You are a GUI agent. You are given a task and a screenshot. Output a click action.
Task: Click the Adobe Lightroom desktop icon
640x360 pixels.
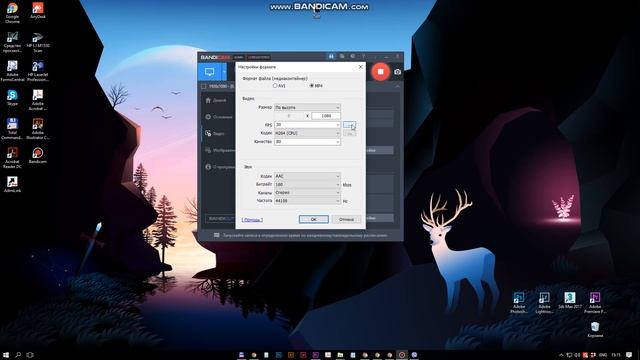point(544,302)
